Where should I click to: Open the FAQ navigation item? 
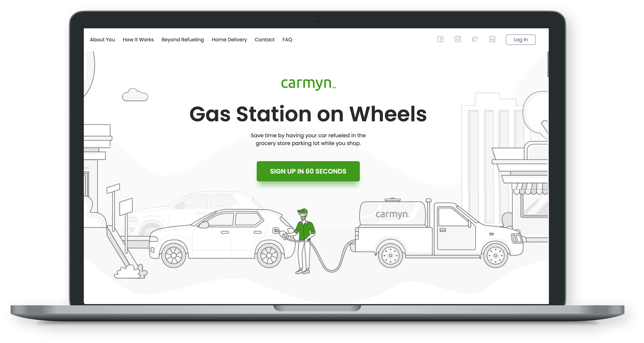pyautogui.click(x=287, y=40)
